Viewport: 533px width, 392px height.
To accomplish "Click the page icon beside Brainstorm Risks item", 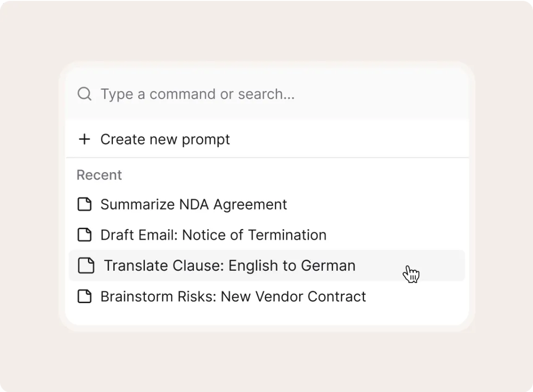I will pyautogui.click(x=85, y=296).
